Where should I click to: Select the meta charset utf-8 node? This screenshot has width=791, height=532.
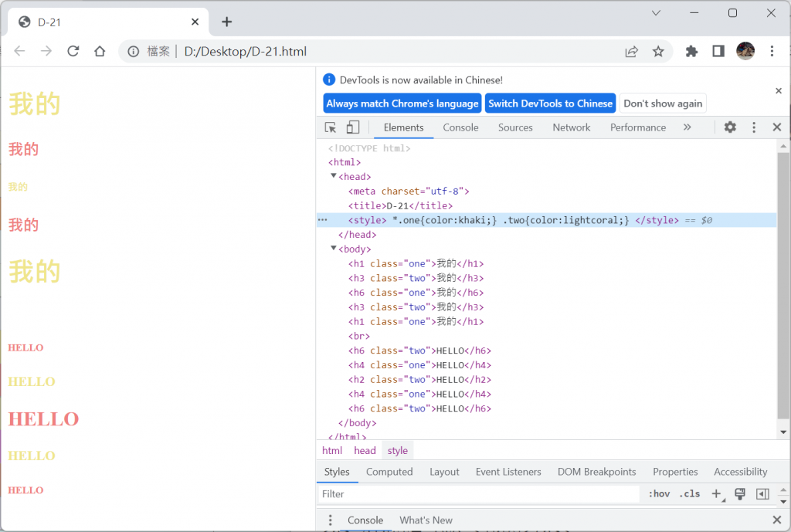point(409,191)
